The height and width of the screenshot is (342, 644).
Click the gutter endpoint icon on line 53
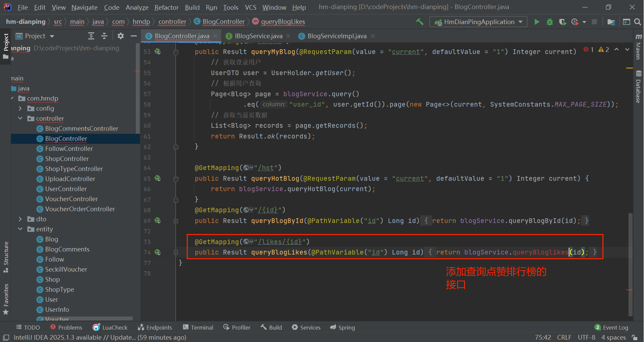coord(158,52)
